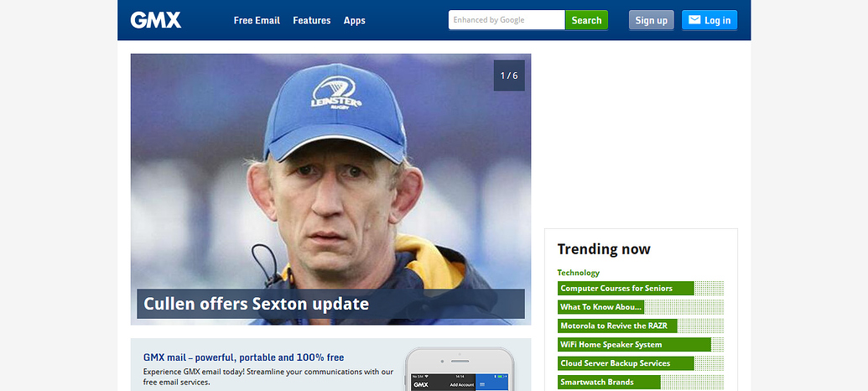
Task: Open the Apps navigation link
Action: 354,20
